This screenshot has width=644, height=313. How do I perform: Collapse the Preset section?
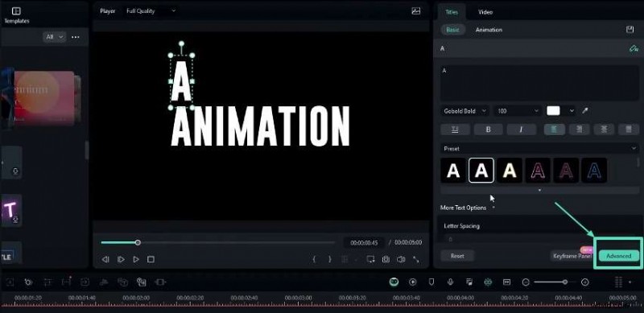pos(634,149)
